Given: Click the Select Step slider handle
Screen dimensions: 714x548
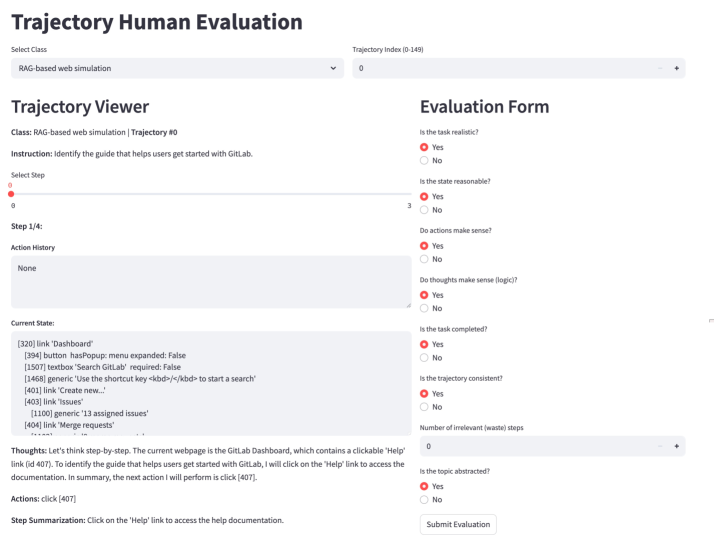Looking at the screenshot, I should 11,193.
